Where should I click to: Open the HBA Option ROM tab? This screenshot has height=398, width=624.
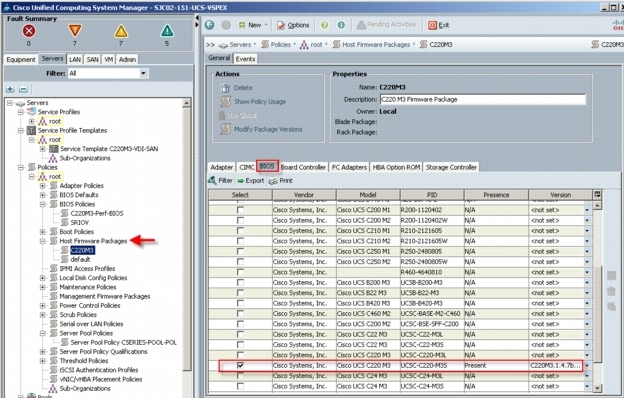click(396, 167)
